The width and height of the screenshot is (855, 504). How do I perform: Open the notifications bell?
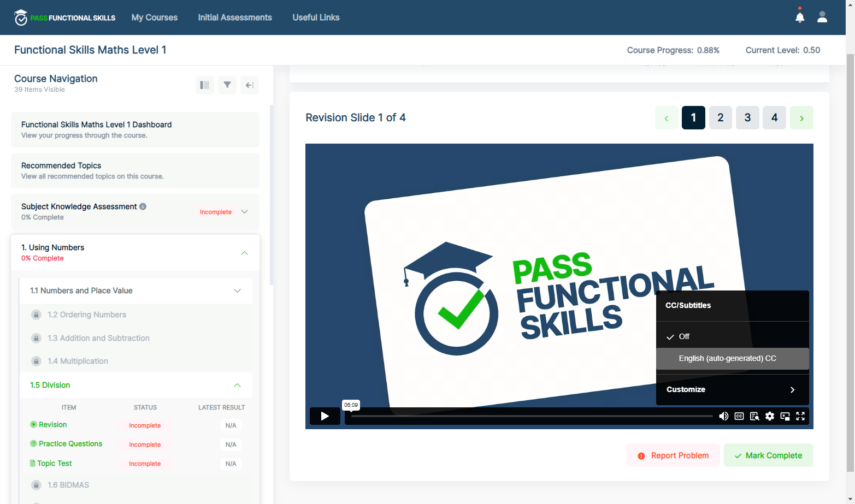pos(800,17)
